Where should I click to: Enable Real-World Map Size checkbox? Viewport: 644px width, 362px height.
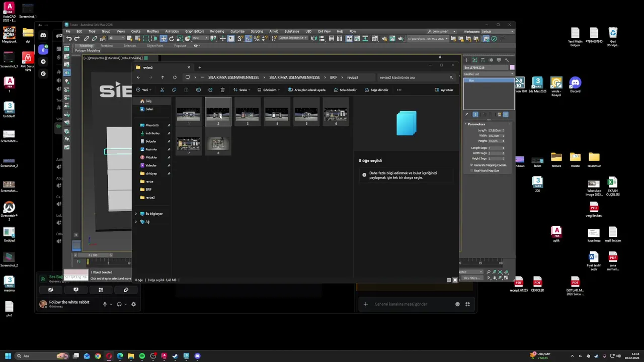(x=471, y=170)
